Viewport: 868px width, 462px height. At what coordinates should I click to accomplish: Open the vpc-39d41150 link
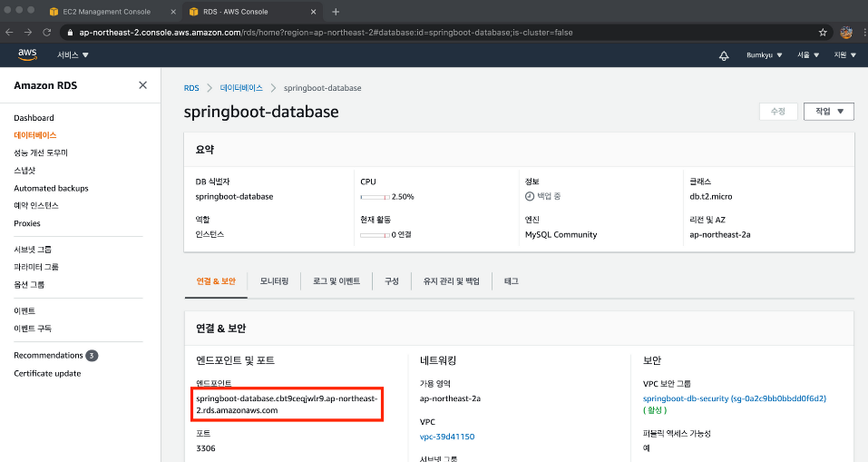tap(447, 437)
